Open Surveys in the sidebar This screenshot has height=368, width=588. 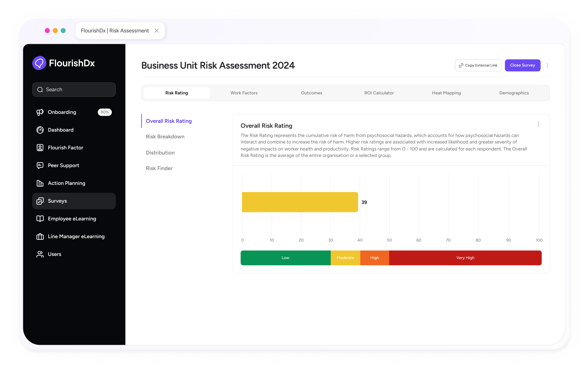pyautogui.click(x=74, y=201)
